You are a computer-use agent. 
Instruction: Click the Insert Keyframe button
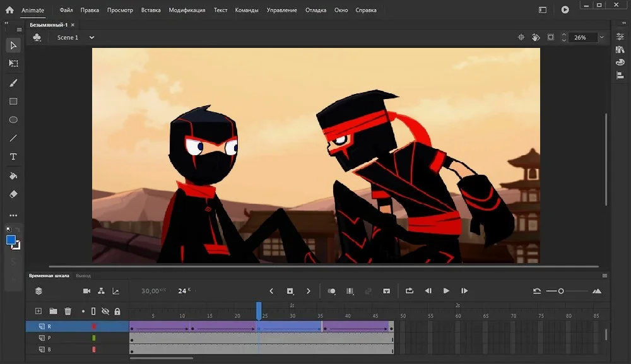(x=290, y=291)
